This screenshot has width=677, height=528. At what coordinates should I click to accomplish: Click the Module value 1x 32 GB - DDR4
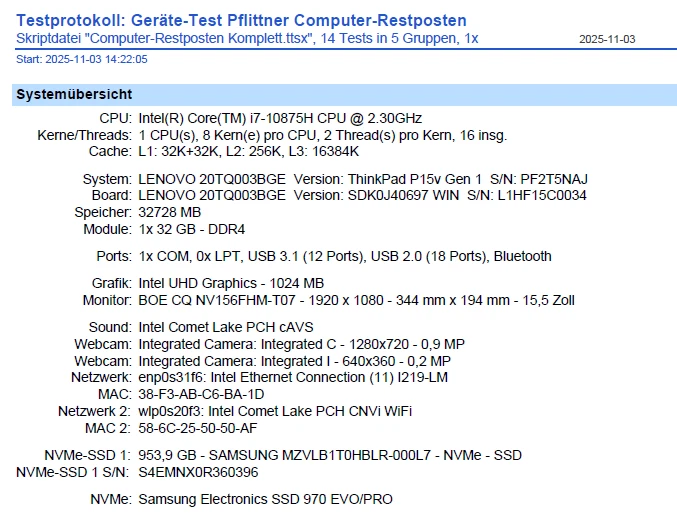pos(192,229)
